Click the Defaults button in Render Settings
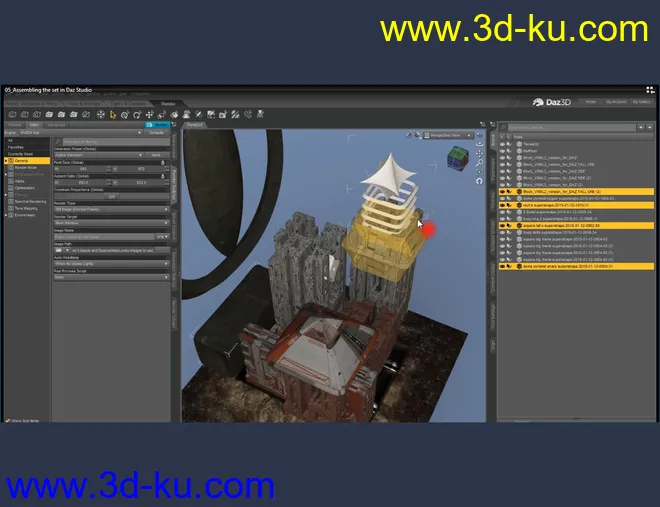 click(156, 132)
